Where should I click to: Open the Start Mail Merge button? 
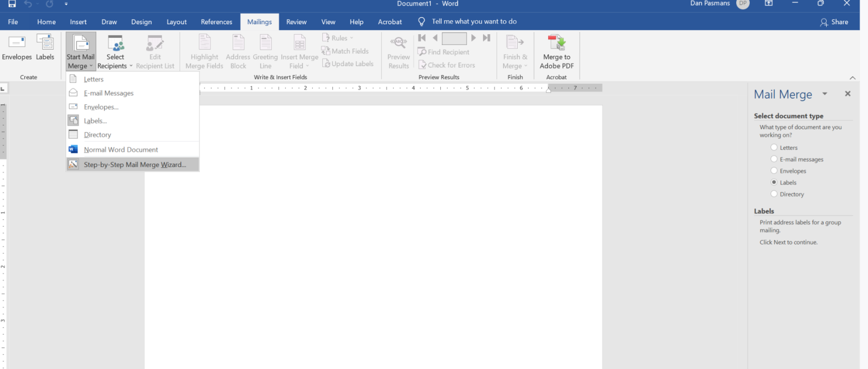81,52
